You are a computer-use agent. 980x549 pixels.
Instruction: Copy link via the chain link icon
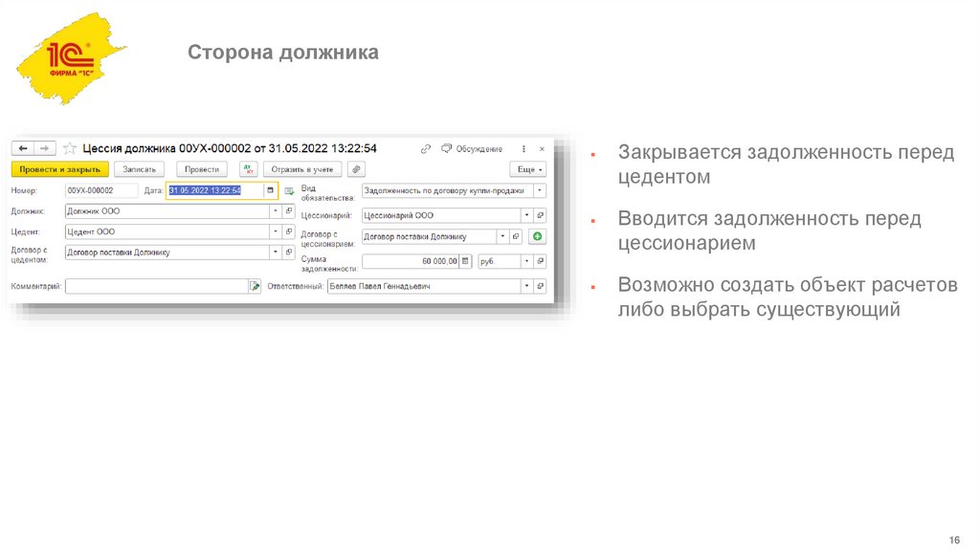pyautogui.click(x=426, y=148)
